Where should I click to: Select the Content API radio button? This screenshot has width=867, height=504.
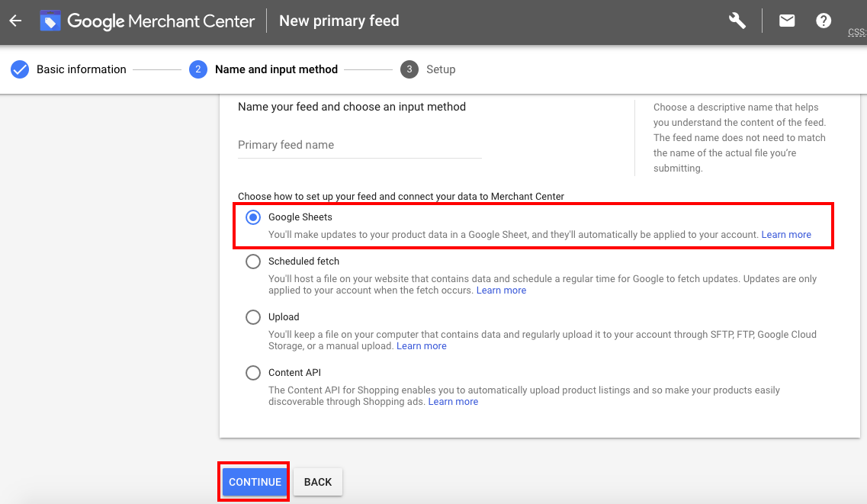tap(253, 373)
